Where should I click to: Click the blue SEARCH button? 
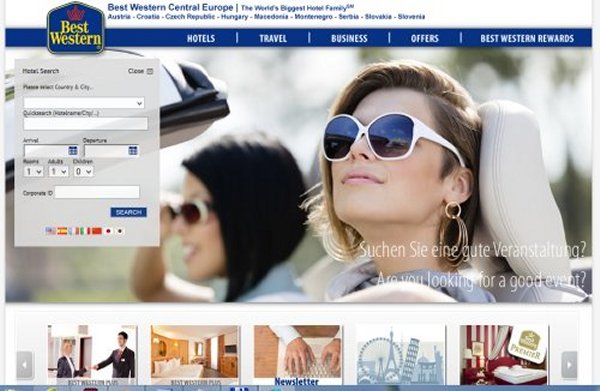(129, 212)
